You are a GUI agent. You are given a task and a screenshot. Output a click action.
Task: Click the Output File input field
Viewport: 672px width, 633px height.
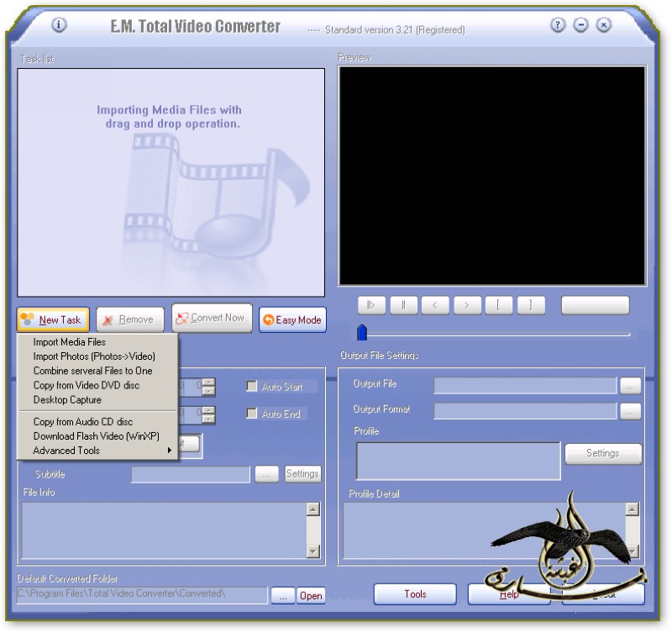pyautogui.click(x=525, y=386)
